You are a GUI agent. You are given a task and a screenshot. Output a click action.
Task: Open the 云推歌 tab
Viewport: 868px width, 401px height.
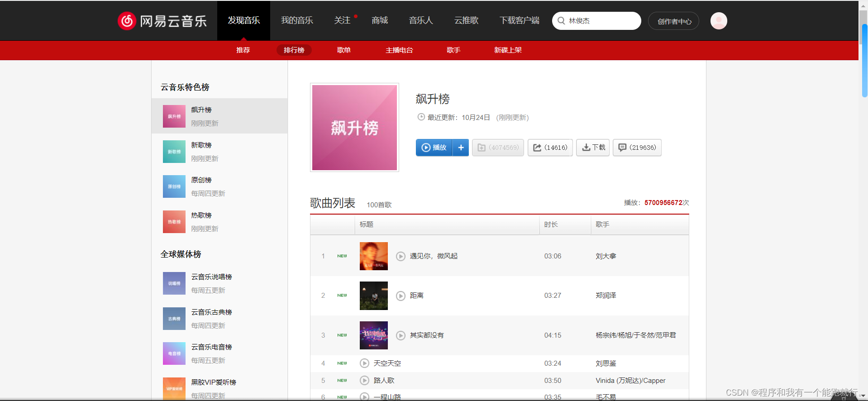pos(466,20)
